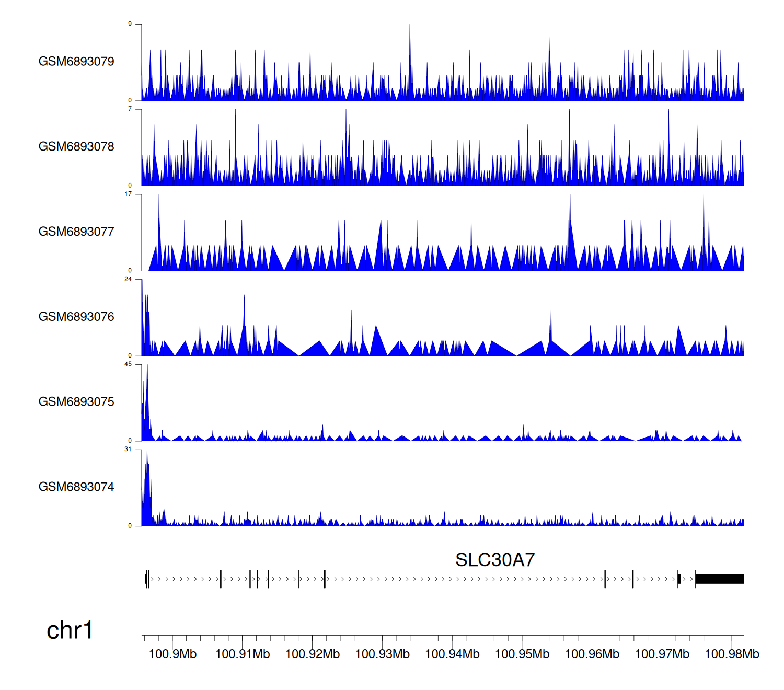The width and height of the screenshot is (784, 690).
Task: Select the GSM6893076 track label
Action: [x=76, y=317]
